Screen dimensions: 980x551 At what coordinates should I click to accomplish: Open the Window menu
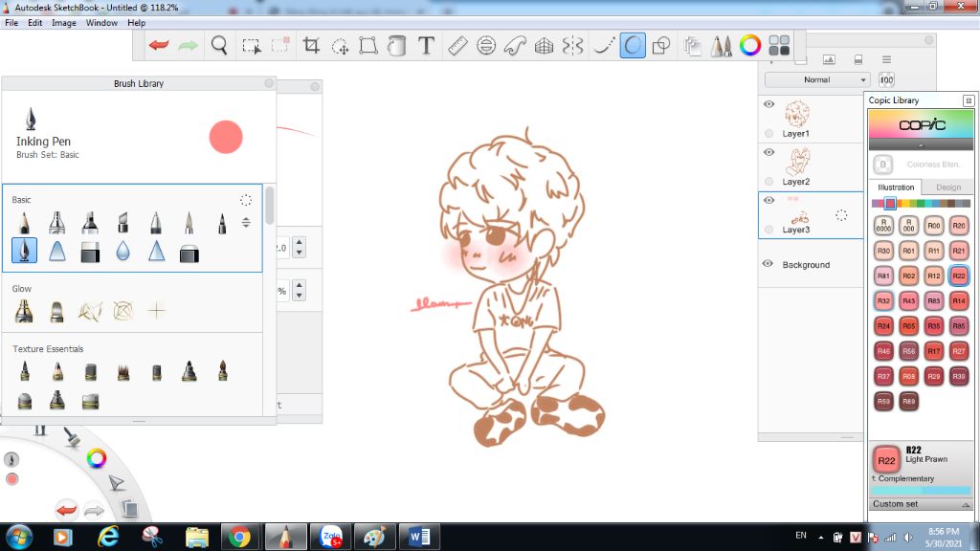point(101,23)
